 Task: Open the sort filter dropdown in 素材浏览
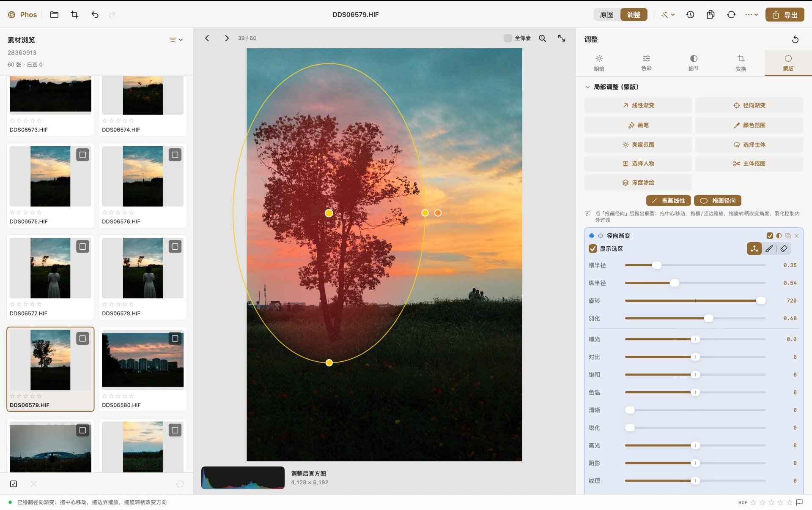(x=176, y=40)
